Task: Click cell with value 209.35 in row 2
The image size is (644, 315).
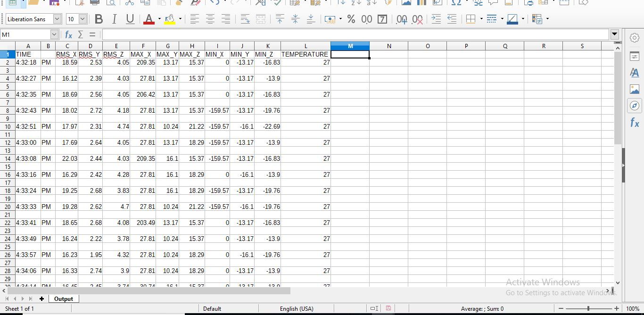Action: (143, 62)
